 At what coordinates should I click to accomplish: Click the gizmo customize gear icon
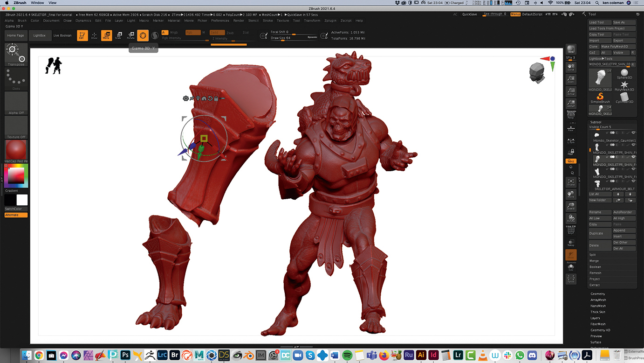186,98
